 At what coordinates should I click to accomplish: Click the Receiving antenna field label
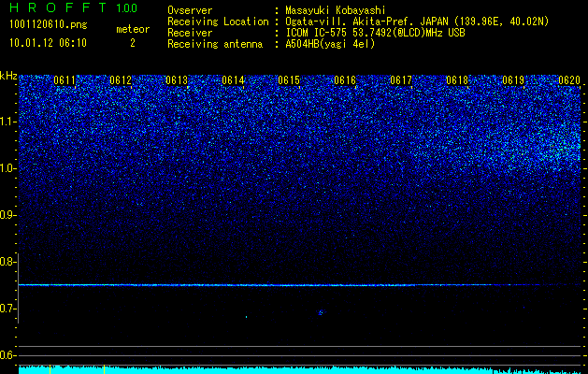coord(215,44)
